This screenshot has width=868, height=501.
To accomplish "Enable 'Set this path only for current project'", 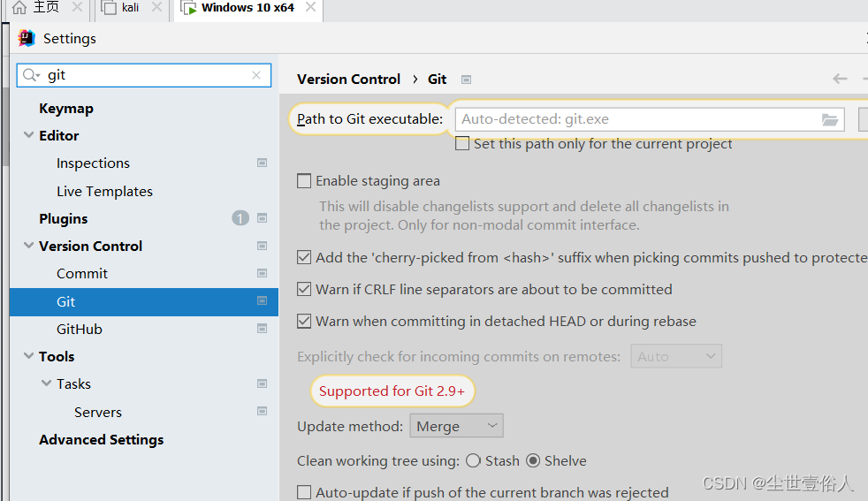I will (462, 143).
